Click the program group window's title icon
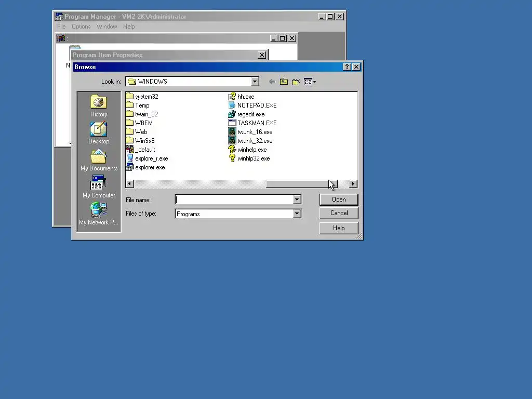This screenshot has height=399, width=532. coord(61,38)
